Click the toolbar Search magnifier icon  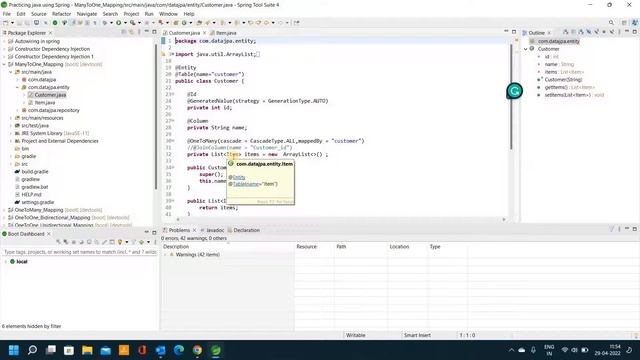(611, 23)
